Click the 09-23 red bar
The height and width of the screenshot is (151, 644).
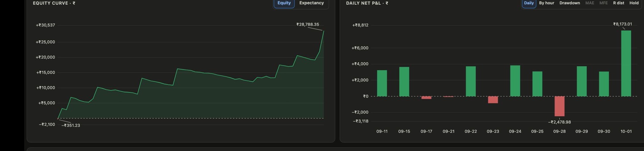click(493, 100)
